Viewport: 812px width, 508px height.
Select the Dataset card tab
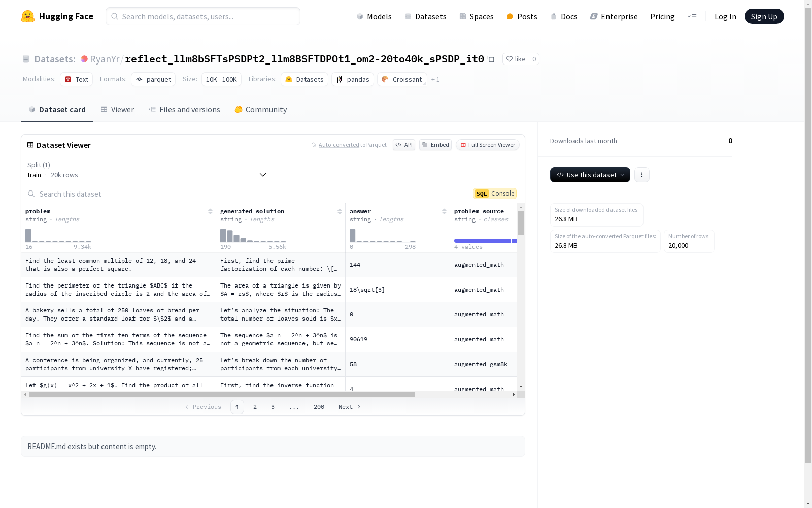(57, 109)
